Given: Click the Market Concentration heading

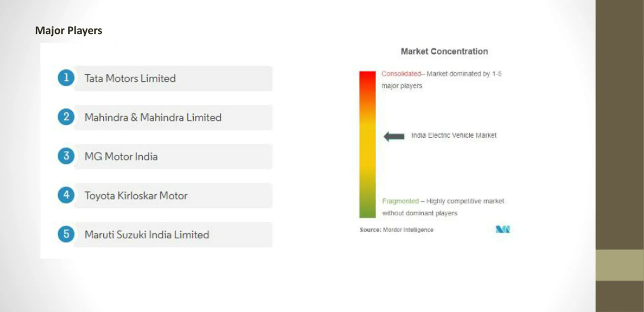Looking at the screenshot, I should pos(444,51).
